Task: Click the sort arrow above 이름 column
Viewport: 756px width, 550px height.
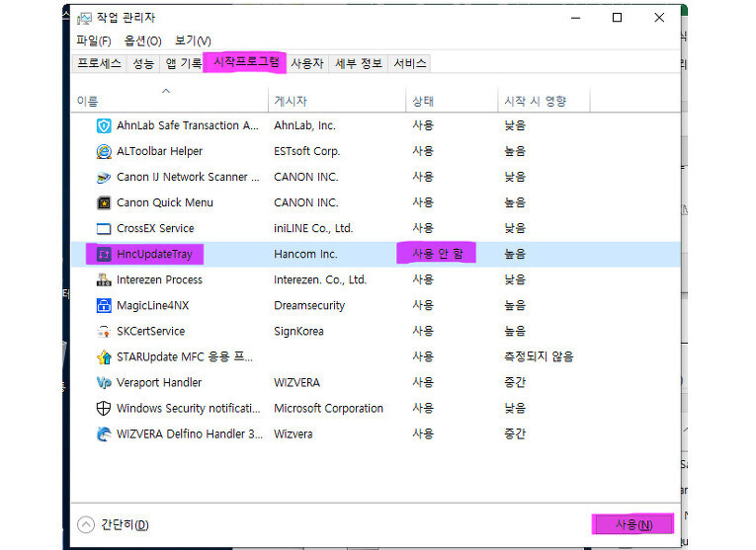Action: click(166, 91)
